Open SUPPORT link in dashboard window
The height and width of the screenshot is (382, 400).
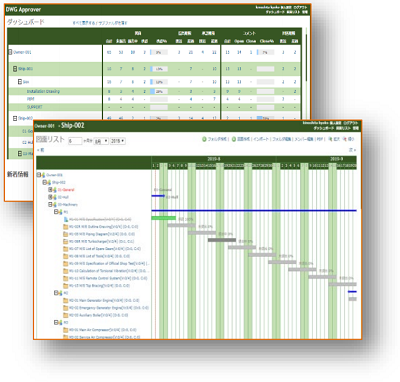(x=35, y=107)
